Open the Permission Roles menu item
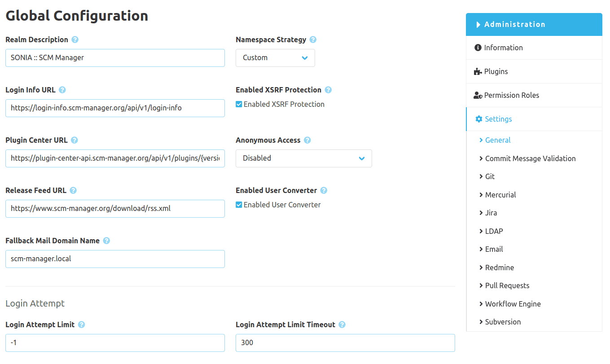This screenshot has height=364, width=610. [x=511, y=95]
